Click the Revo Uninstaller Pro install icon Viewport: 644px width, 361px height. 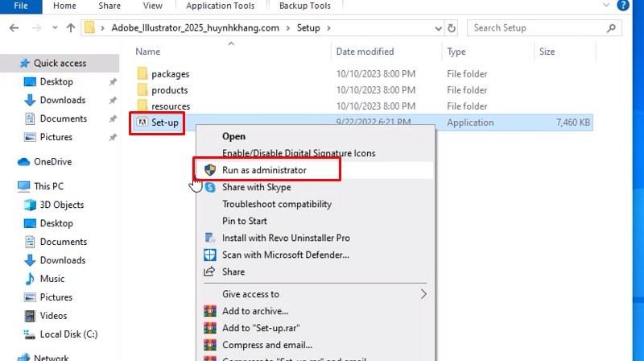tap(209, 238)
